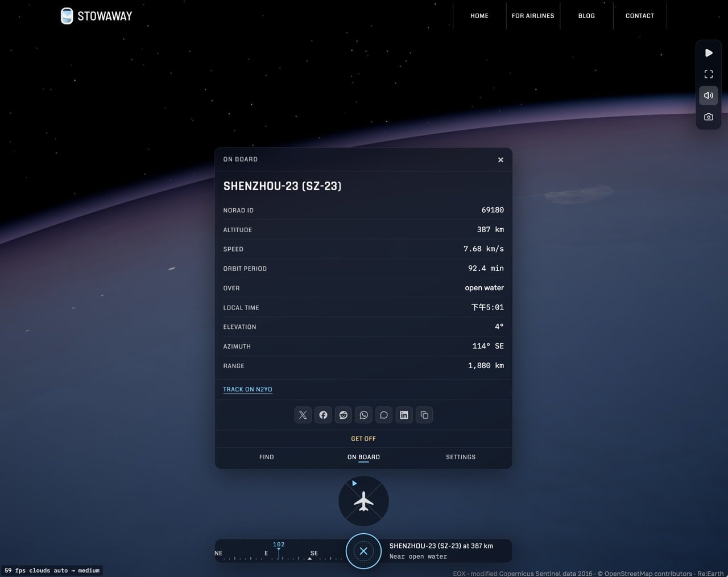The image size is (728, 577).
Task: Share on LinkedIn
Action: (x=404, y=415)
